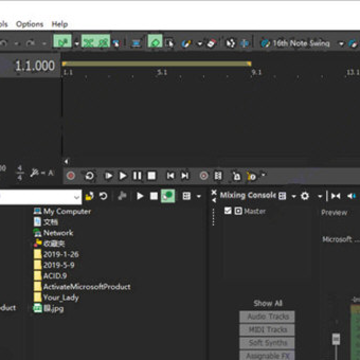Screen dimensions: 360x360
Task: Open the Your_Lady folder
Action: (x=56, y=297)
